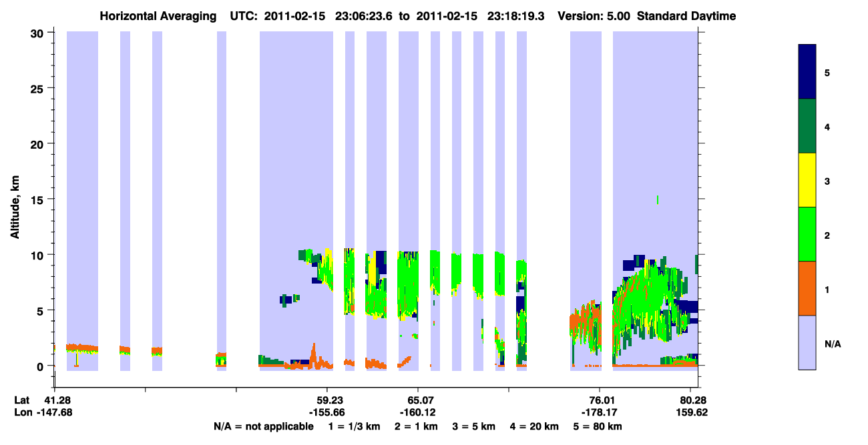
Task: Click the legend text '3 = 5 km'
Action: (x=475, y=426)
